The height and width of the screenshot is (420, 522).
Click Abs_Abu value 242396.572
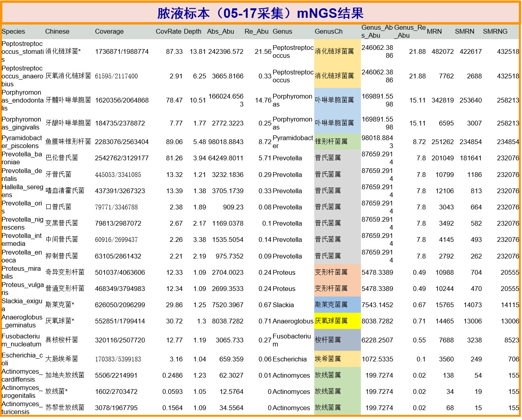[x=226, y=51]
